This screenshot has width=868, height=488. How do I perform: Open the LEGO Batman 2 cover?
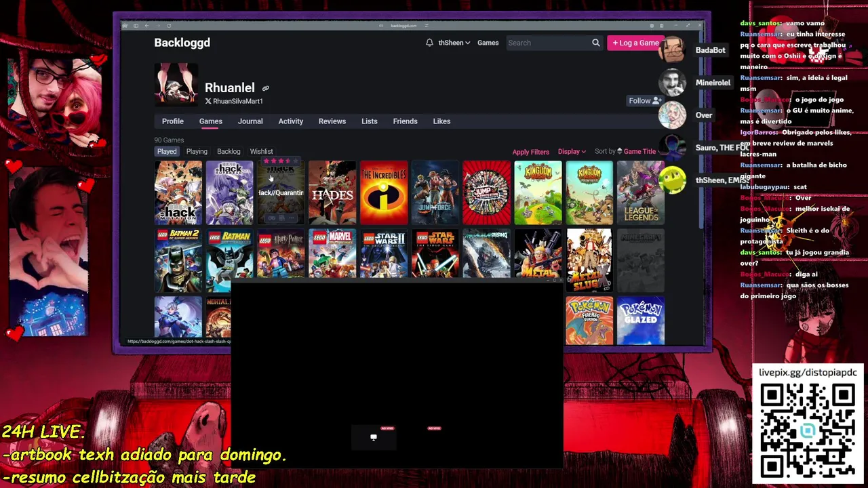click(x=178, y=260)
